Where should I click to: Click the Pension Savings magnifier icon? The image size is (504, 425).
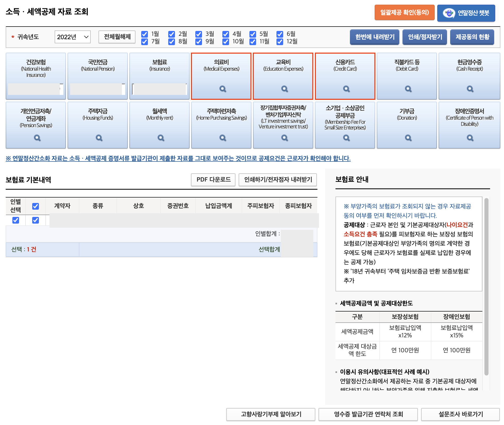pos(37,138)
